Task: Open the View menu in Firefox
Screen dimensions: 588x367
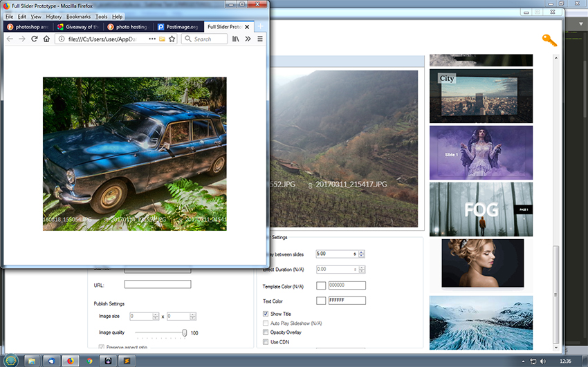Action: (36, 17)
